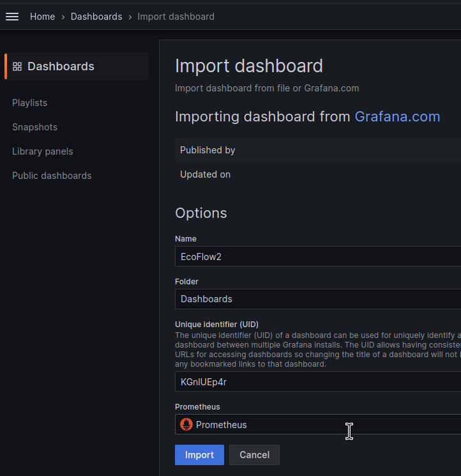Click the Dashboards grid icon in sidebar
Viewport: 461px width, 476px height.
[x=17, y=66]
